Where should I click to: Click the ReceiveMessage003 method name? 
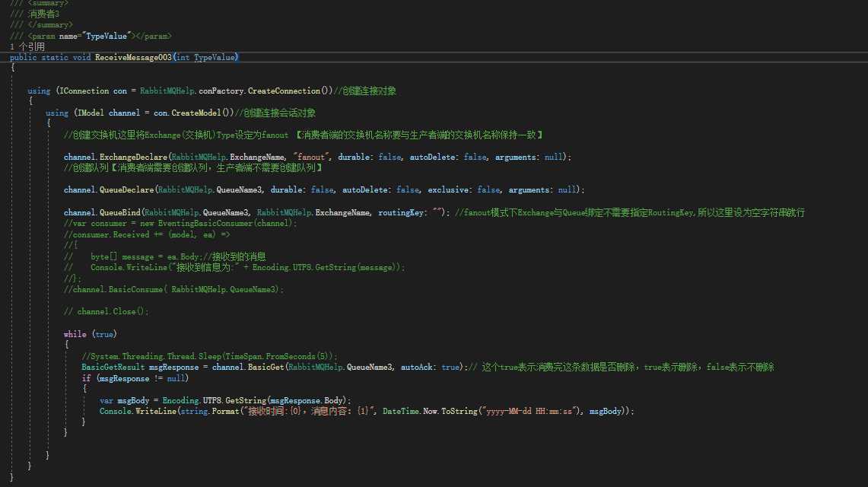(133, 57)
